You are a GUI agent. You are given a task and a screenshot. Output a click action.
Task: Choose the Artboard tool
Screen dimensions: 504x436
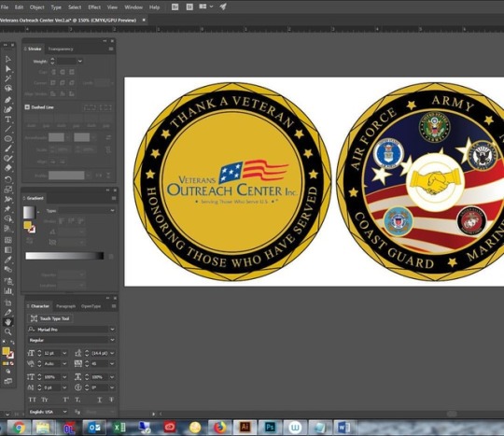[x=8, y=302]
